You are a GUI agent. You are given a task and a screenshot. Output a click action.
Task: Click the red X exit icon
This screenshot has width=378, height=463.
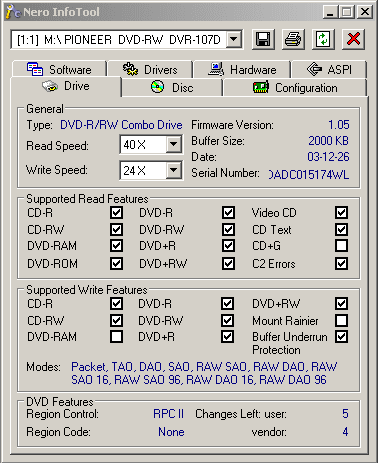tap(353, 39)
